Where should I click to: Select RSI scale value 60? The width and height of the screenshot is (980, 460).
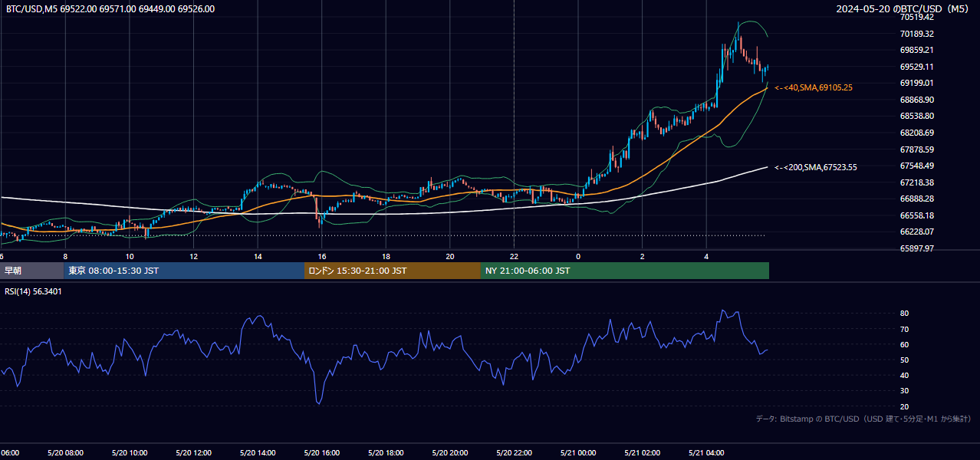tap(905, 344)
